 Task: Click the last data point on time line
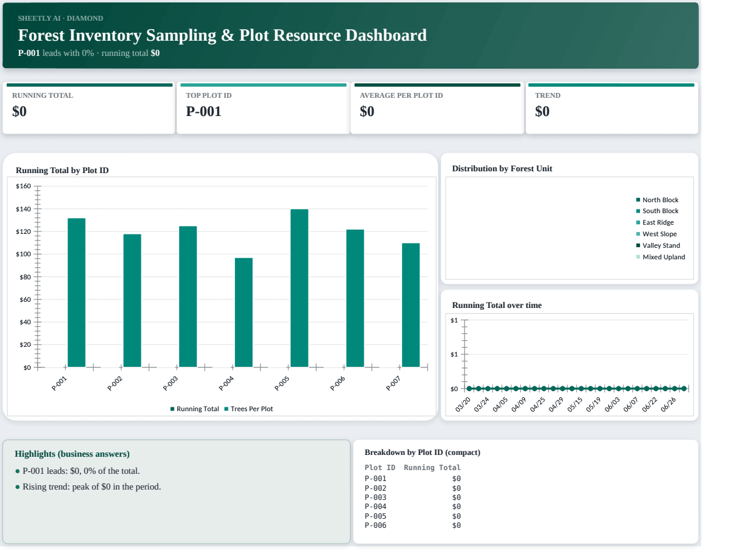coord(684,389)
